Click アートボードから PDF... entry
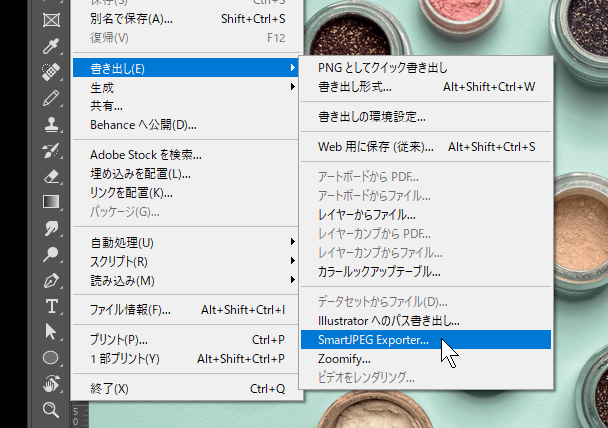The width and height of the screenshot is (608, 428). click(426, 177)
